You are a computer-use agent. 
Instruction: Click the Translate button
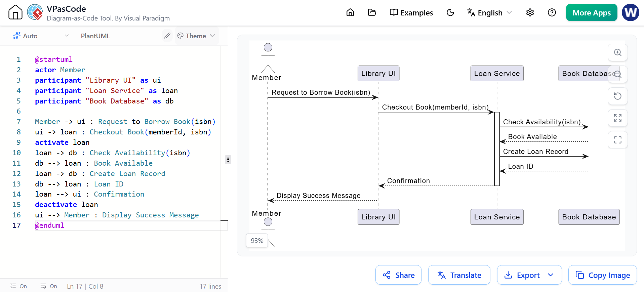coord(459,275)
